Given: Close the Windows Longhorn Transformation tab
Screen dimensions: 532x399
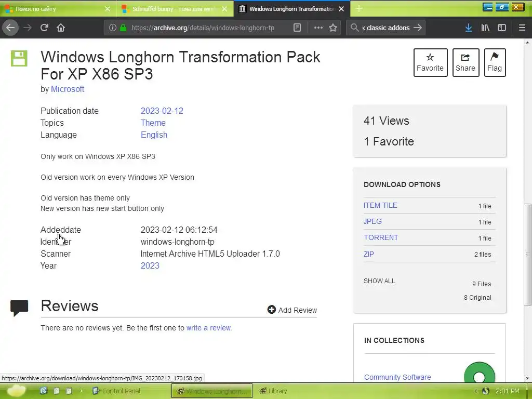Looking at the screenshot, I should point(342,9).
